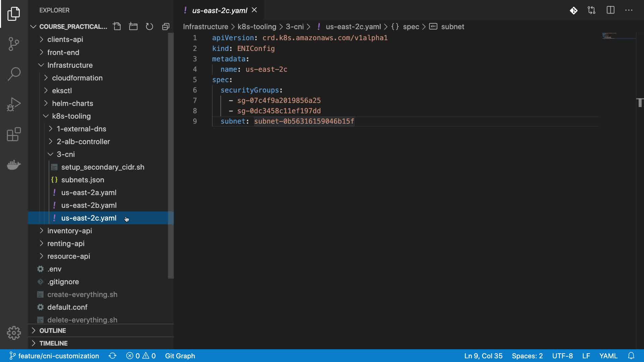
Task: Open the Search view icon
Action: (14, 74)
